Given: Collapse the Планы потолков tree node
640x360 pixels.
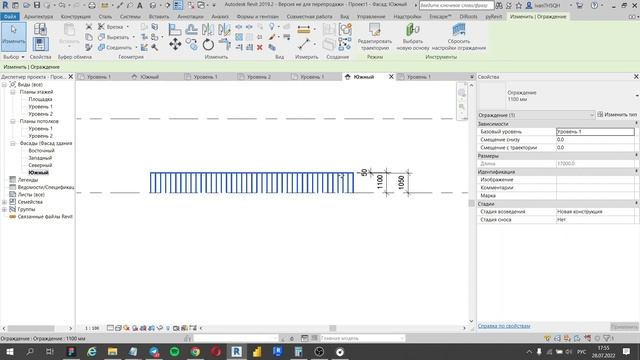Looking at the screenshot, I should click(x=13, y=121).
